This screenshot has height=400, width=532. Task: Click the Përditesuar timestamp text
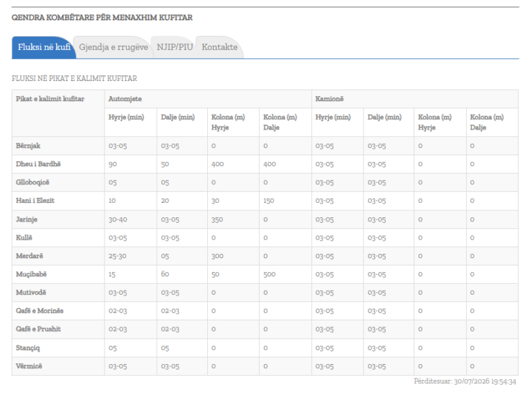point(465,381)
